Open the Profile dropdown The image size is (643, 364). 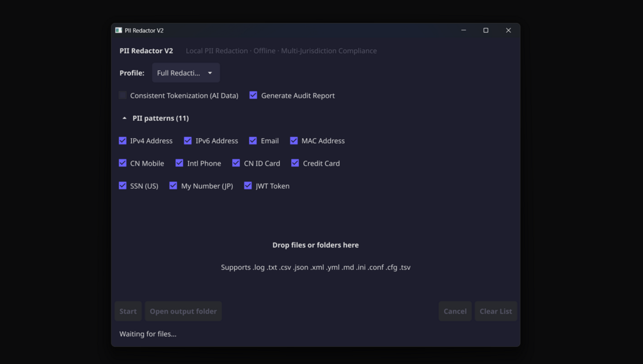pos(186,73)
